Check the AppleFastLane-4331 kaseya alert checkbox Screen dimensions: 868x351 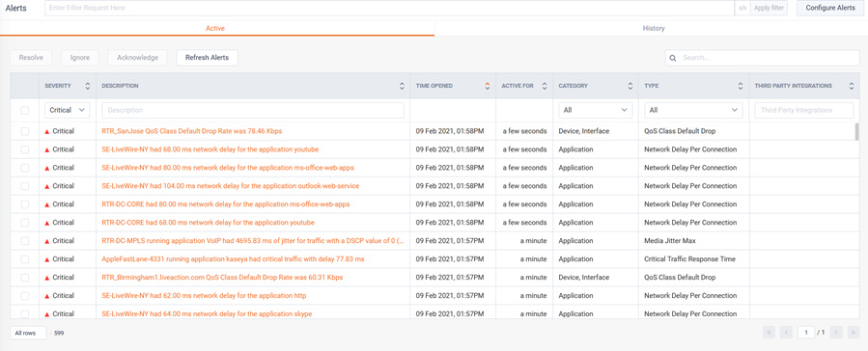pos(24,259)
